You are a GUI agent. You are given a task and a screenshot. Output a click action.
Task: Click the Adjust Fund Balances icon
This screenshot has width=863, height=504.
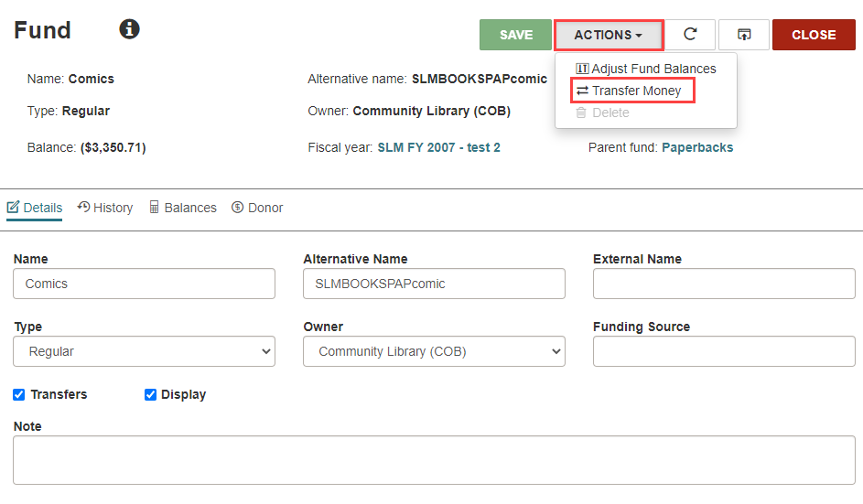click(x=582, y=69)
